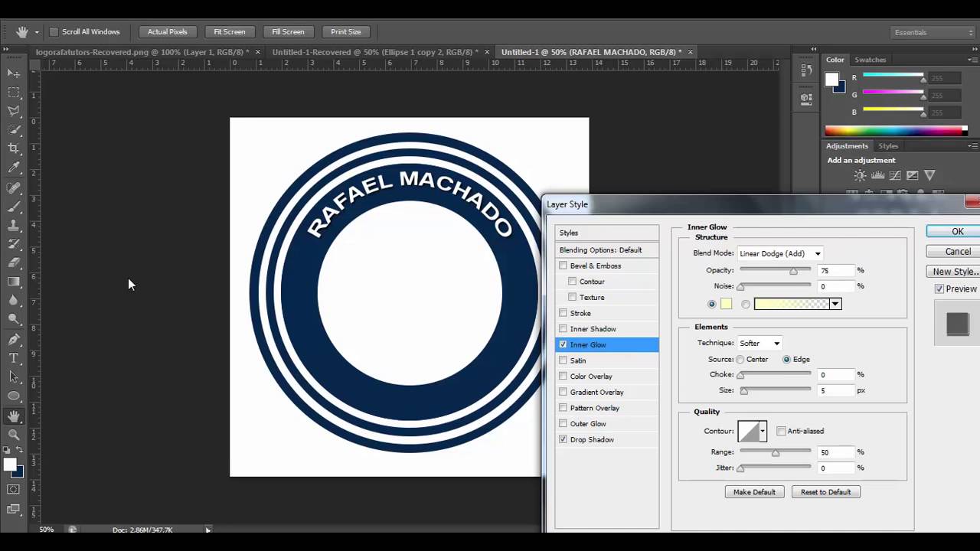
Task: Select the Clone Stamp tool
Action: point(14,226)
